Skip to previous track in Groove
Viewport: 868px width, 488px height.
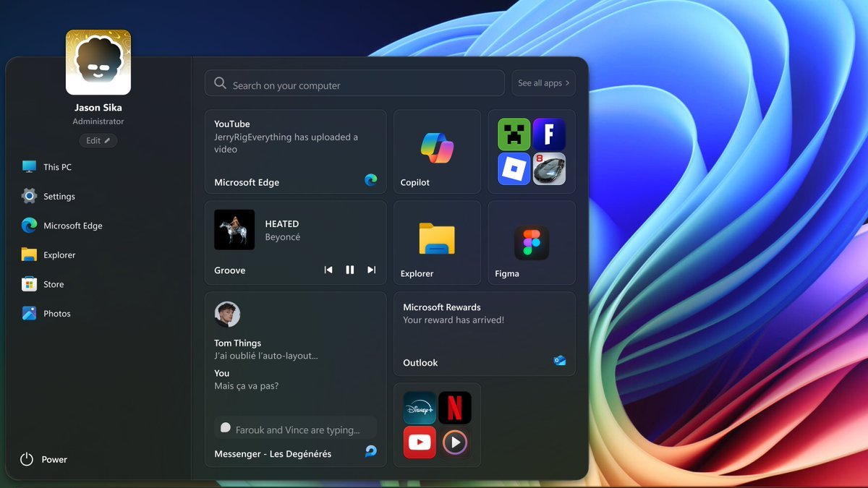(x=328, y=270)
